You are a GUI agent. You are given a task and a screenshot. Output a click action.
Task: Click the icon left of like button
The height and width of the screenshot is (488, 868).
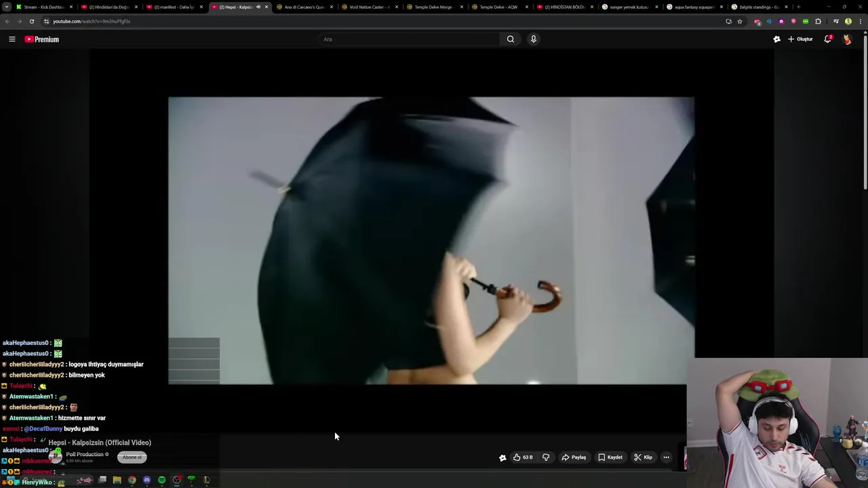pos(502,457)
